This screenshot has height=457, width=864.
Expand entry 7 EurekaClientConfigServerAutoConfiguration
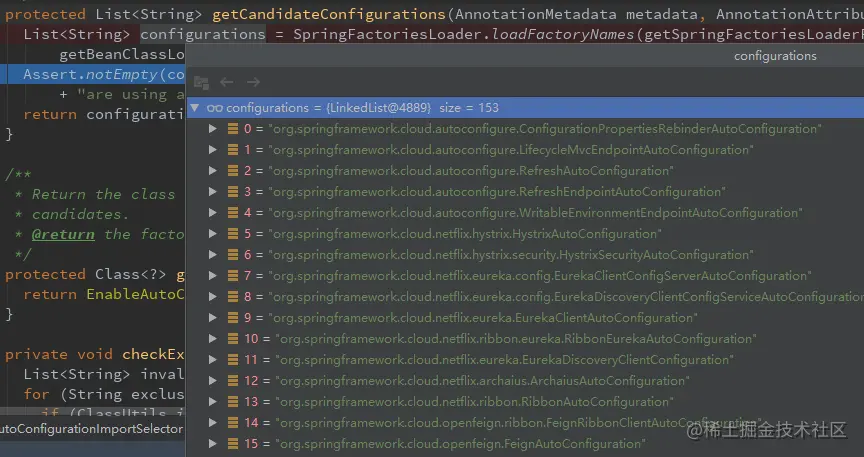coord(212,276)
